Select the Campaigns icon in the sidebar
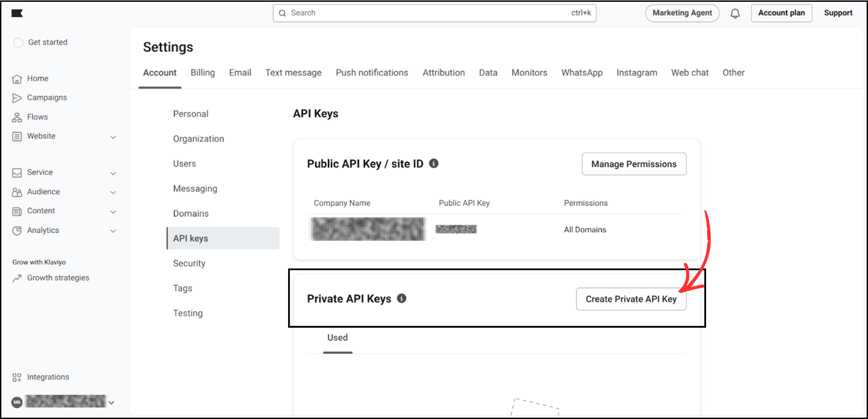 [x=17, y=97]
